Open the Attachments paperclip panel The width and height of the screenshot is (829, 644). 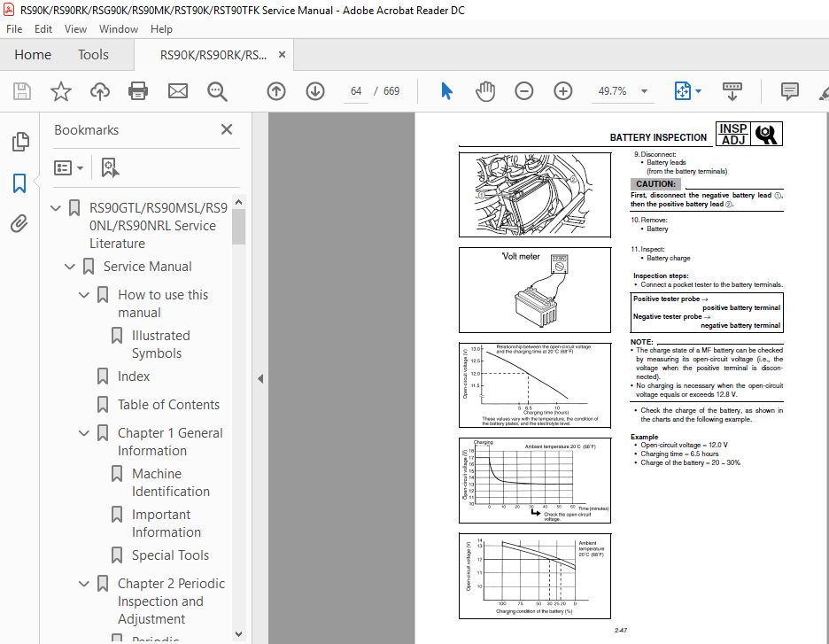coord(19,223)
